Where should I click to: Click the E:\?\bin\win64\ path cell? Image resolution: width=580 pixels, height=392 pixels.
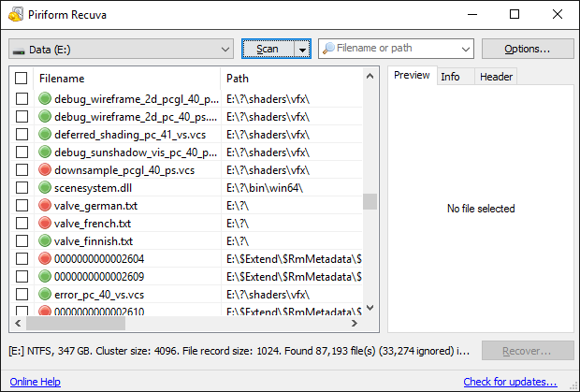[265, 188]
